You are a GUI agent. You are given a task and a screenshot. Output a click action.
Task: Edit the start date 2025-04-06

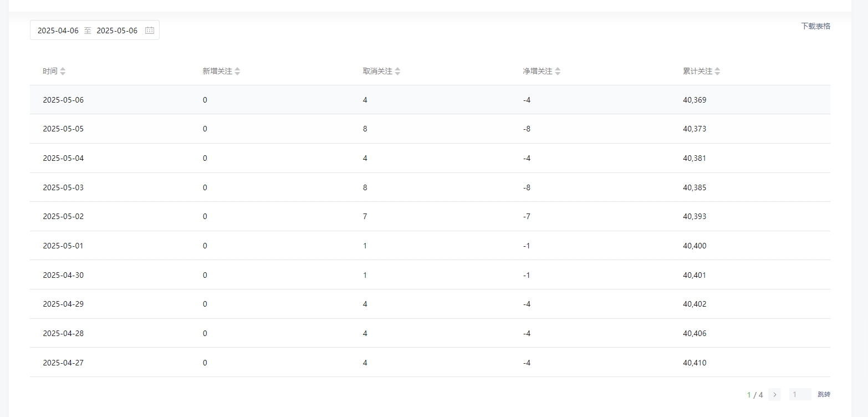[x=58, y=30]
